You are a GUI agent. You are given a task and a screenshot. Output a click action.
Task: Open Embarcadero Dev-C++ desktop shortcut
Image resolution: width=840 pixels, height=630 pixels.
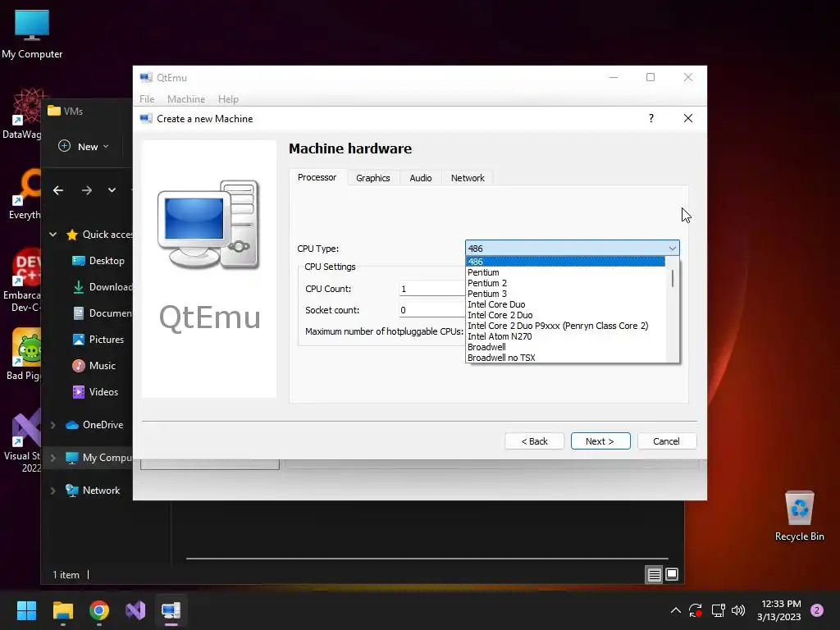point(21,281)
